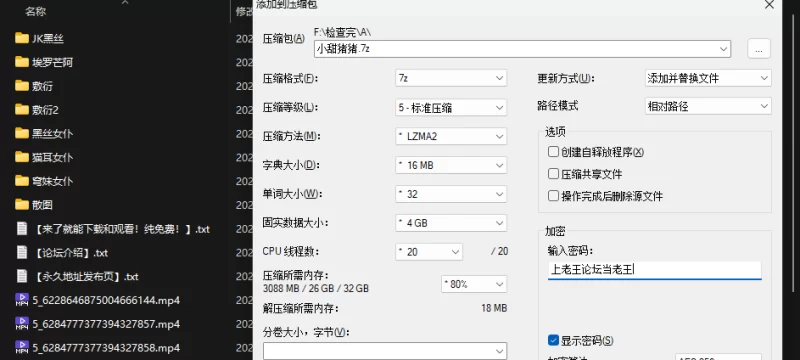Open the 80% memory usage dropdown
Image resolution: width=800 pixels, height=360 pixels.
click(474, 284)
